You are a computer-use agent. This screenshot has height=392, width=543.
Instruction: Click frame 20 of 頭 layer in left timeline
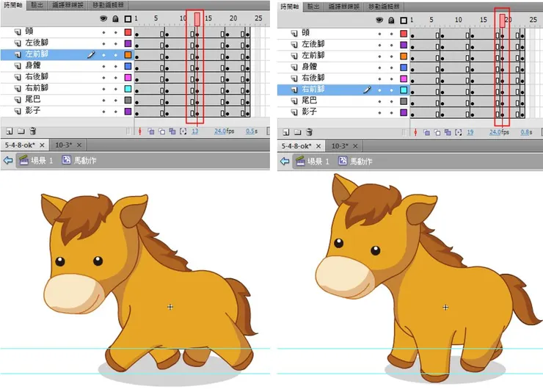point(233,33)
